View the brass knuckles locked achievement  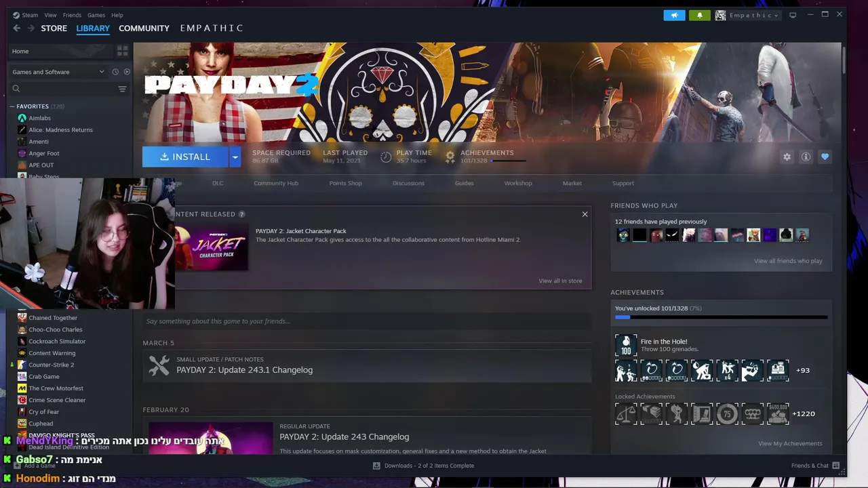point(753,413)
